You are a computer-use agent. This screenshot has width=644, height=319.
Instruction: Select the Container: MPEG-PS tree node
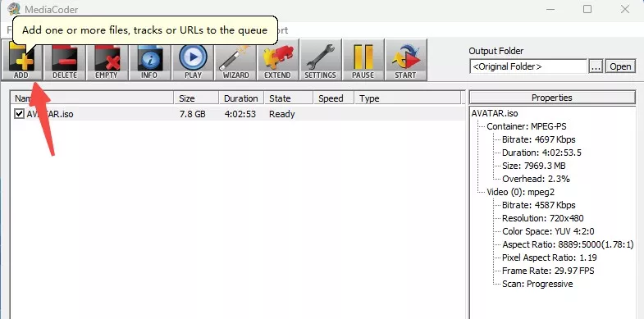[527, 126]
